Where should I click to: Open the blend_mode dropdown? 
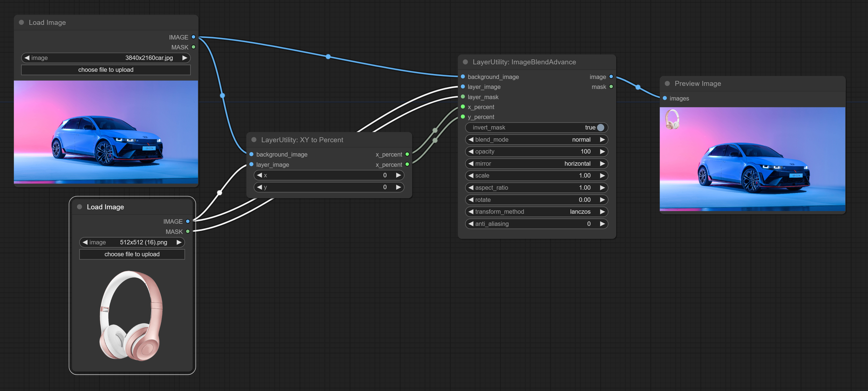(x=536, y=139)
